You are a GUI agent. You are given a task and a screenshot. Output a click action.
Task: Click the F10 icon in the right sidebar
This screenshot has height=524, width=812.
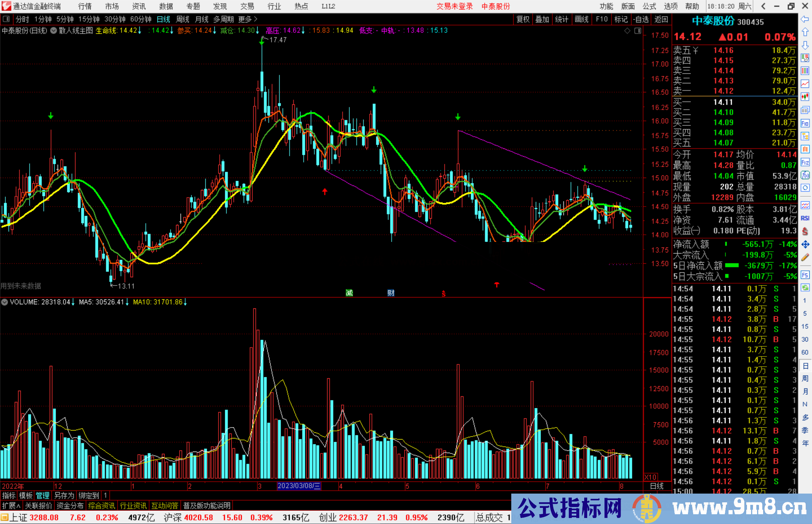pyautogui.click(x=804, y=123)
